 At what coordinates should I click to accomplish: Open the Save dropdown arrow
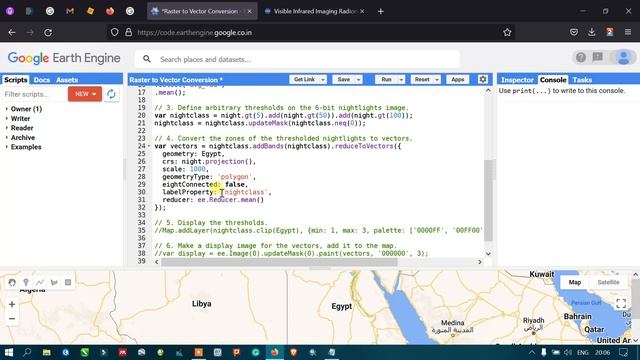(x=358, y=80)
